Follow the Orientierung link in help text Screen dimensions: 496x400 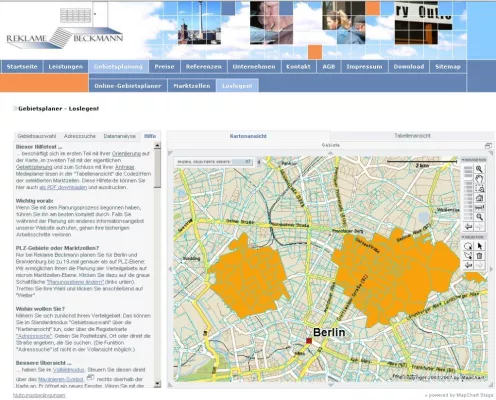point(126,154)
